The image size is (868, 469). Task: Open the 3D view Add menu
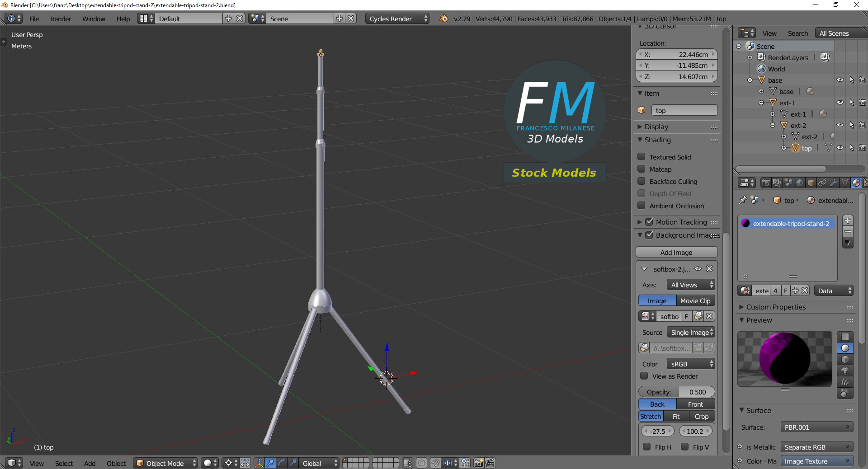click(x=90, y=463)
